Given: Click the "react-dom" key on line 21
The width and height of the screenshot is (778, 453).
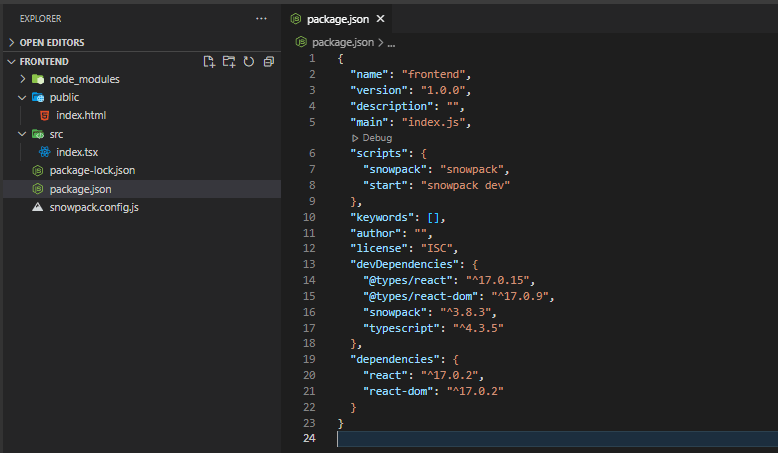Looking at the screenshot, I should click(x=398, y=391).
